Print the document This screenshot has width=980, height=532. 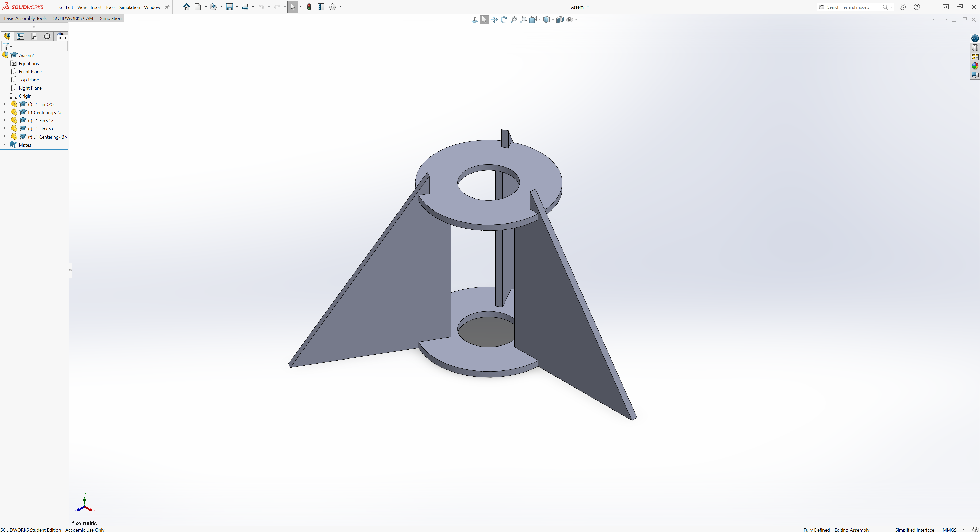point(245,7)
